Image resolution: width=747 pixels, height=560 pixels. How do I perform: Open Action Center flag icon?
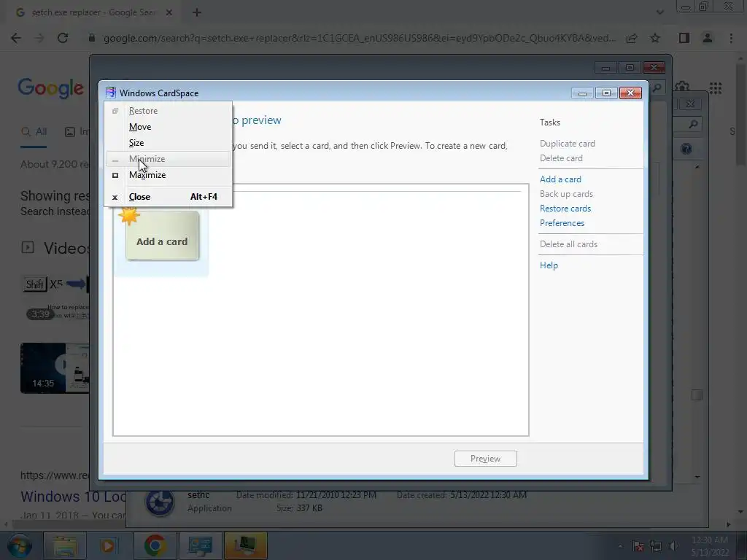[x=638, y=546]
